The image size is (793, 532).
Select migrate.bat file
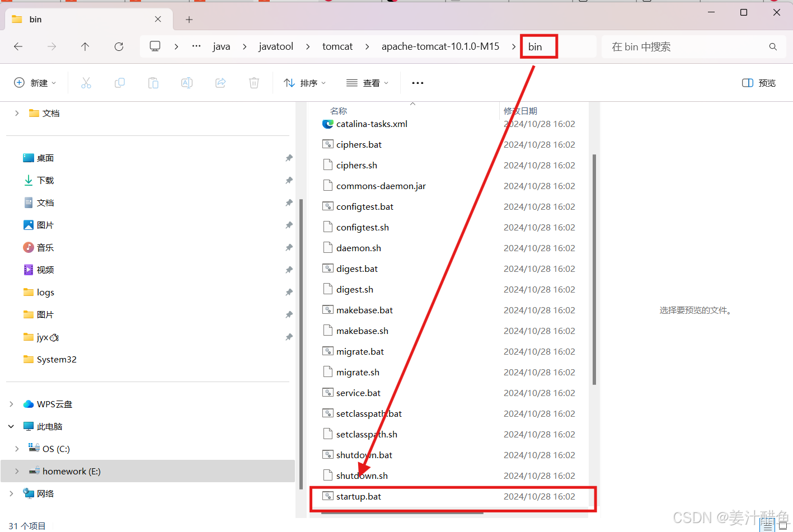pos(360,351)
